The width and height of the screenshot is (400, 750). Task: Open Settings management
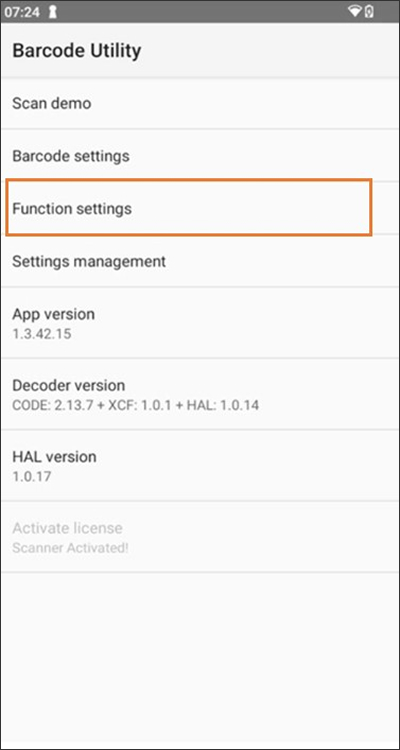click(x=200, y=261)
